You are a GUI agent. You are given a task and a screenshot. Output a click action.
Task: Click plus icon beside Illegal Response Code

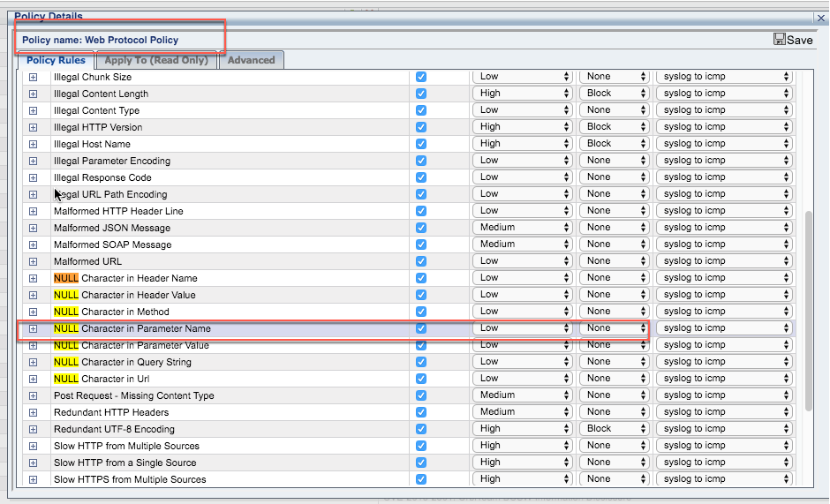pos(34,177)
